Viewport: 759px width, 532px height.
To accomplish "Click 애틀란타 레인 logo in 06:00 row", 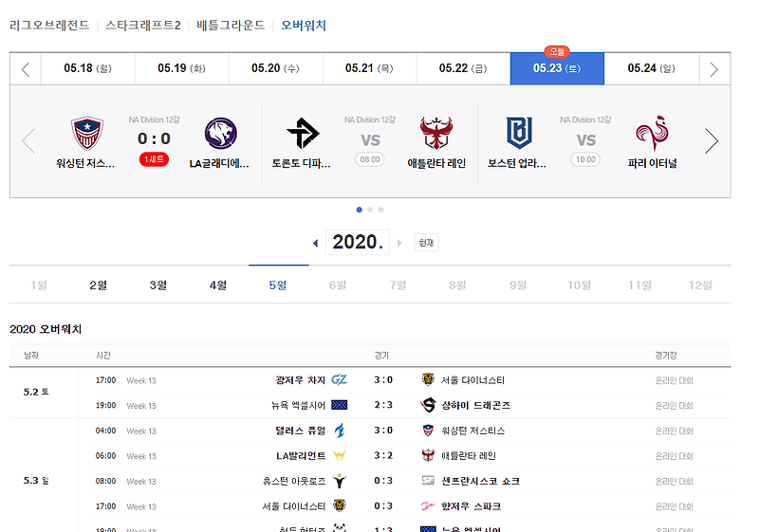I will [x=428, y=455].
